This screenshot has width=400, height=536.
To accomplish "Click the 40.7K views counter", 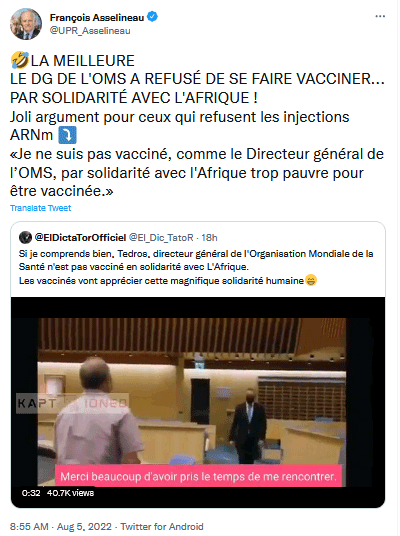I will pos(70,493).
